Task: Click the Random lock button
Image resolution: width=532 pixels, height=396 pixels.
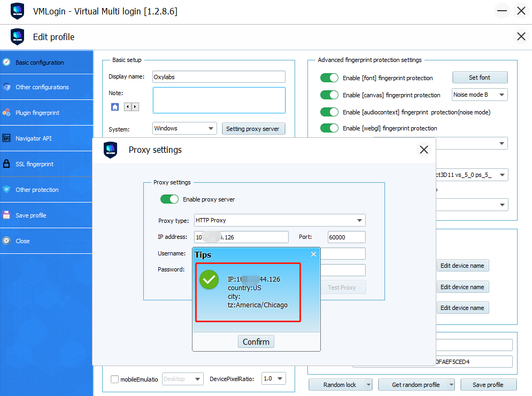Action: [x=340, y=385]
